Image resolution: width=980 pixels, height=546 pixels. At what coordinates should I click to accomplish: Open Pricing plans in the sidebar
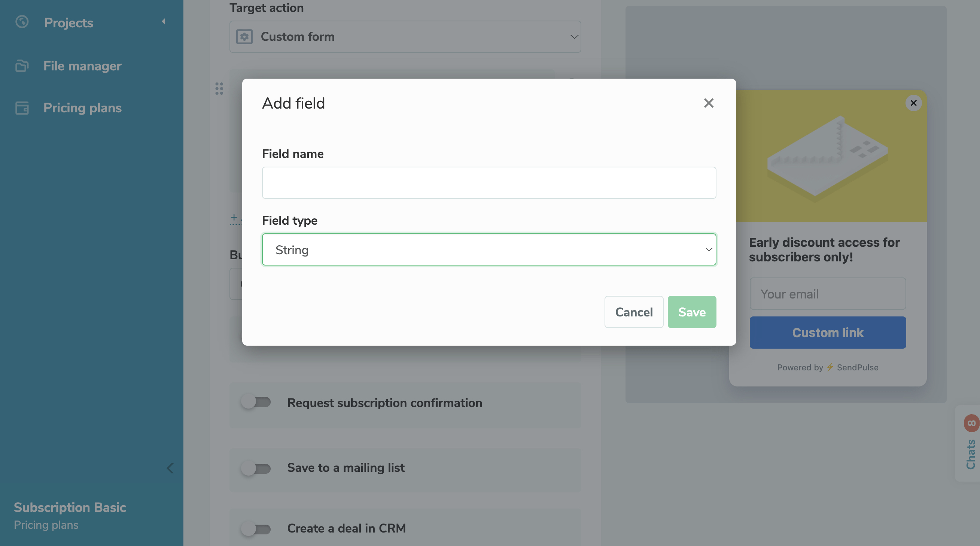[83, 108]
